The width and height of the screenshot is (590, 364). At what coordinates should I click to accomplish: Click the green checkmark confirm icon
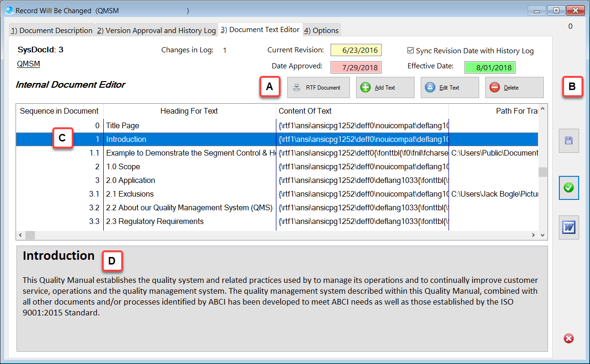tap(569, 188)
